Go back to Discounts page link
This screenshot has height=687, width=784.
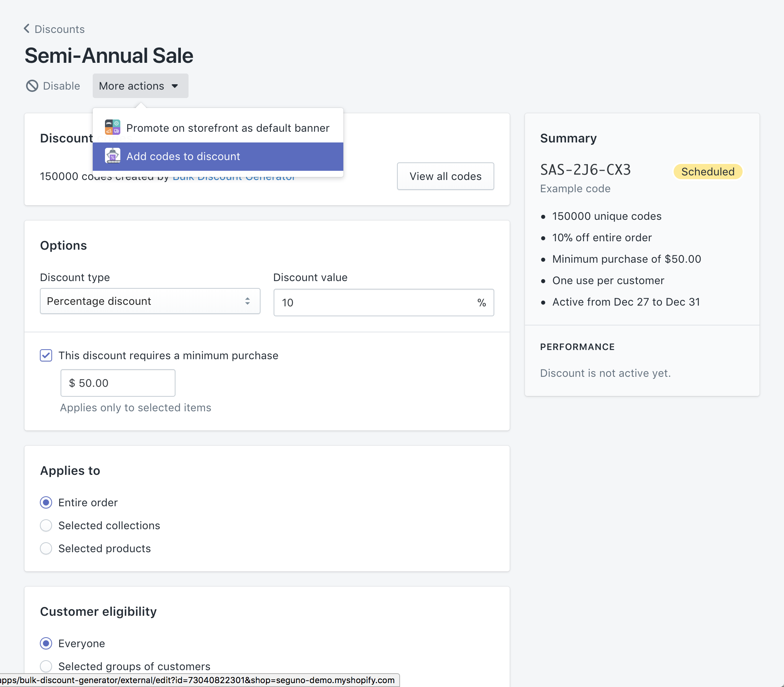[x=59, y=29]
